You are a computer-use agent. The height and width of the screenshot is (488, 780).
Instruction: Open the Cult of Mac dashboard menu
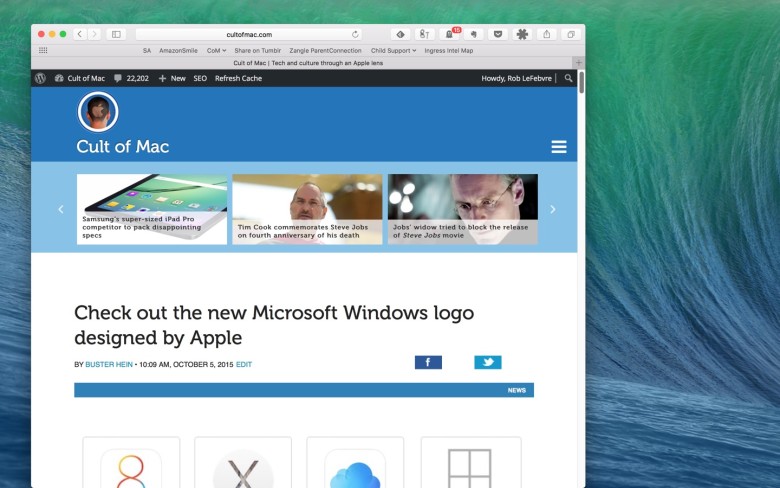click(80, 78)
